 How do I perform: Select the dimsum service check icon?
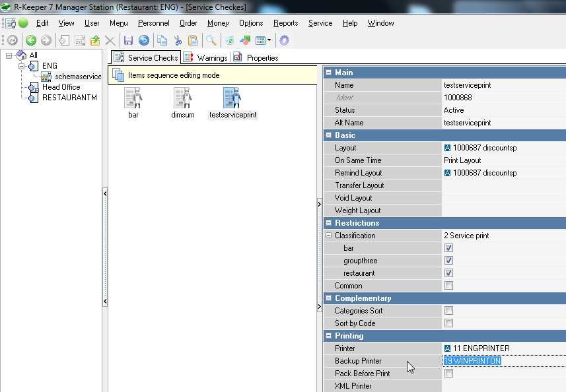pyautogui.click(x=183, y=99)
